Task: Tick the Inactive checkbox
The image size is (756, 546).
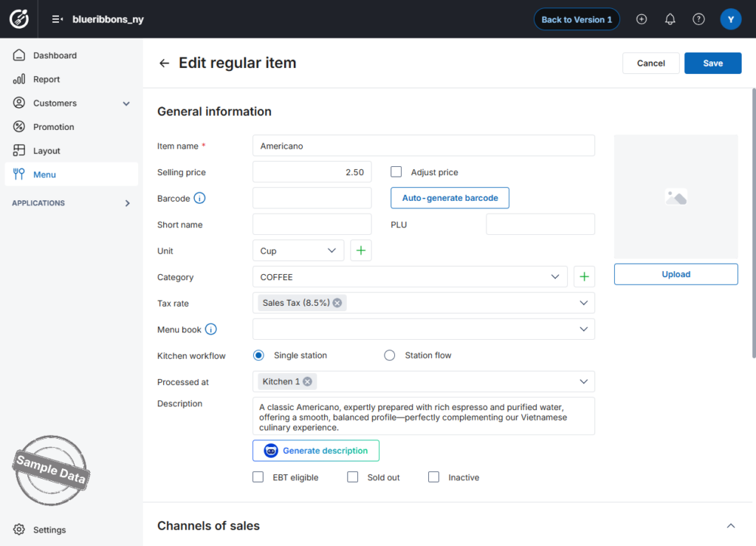Action: (x=433, y=477)
